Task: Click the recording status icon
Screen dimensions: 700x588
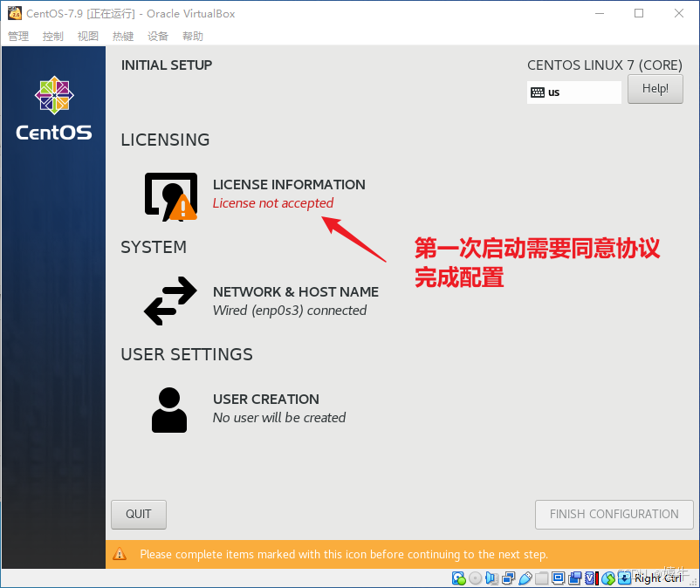Action: click(x=575, y=578)
